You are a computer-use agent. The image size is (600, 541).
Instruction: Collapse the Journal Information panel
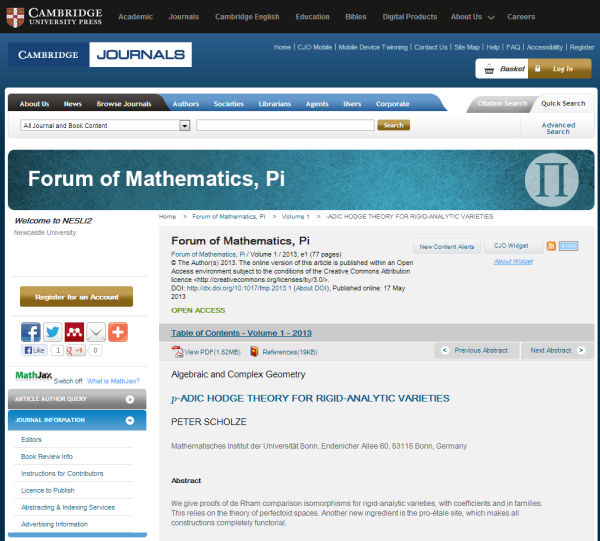pyautogui.click(x=128, y=420)
